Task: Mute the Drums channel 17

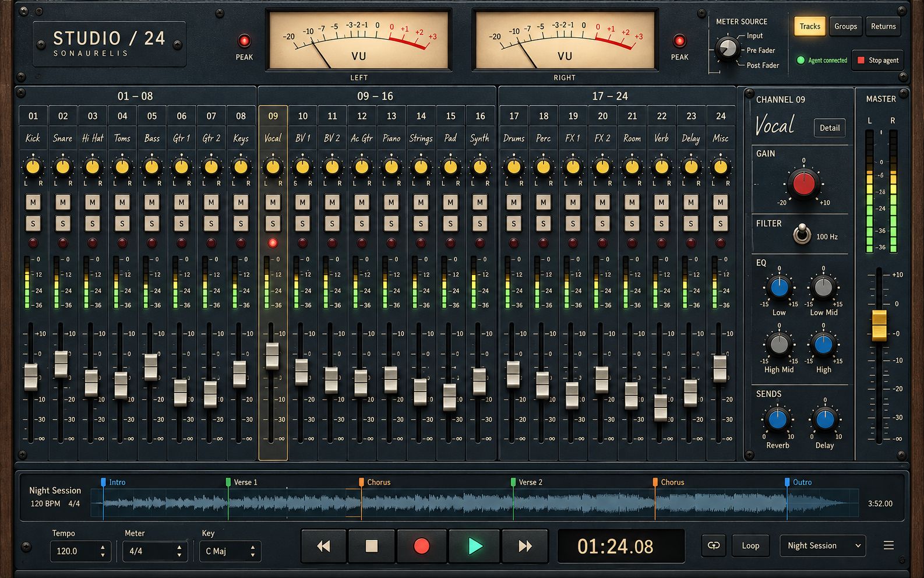Action: [x=513, y=203]
